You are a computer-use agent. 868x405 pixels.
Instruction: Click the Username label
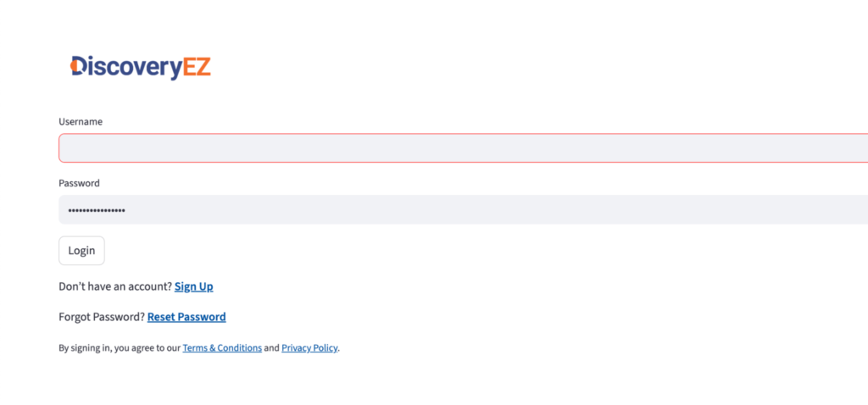[81, 121]
